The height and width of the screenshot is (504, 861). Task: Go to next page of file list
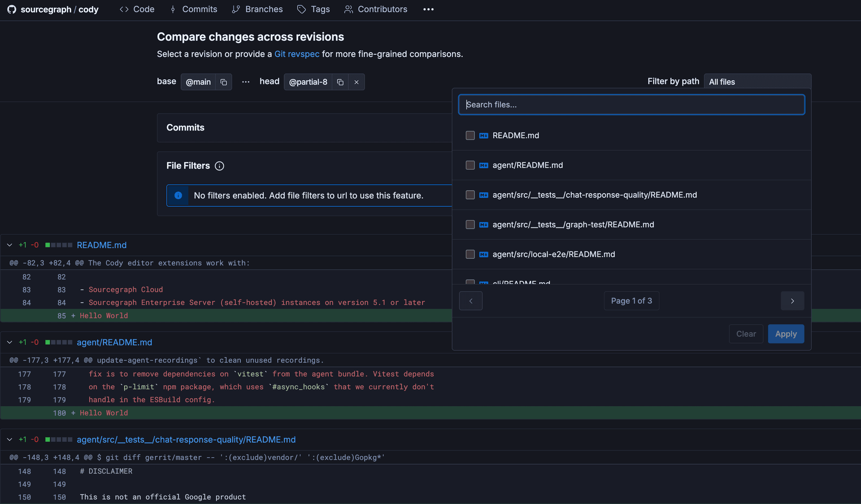(x=792, y=301)
